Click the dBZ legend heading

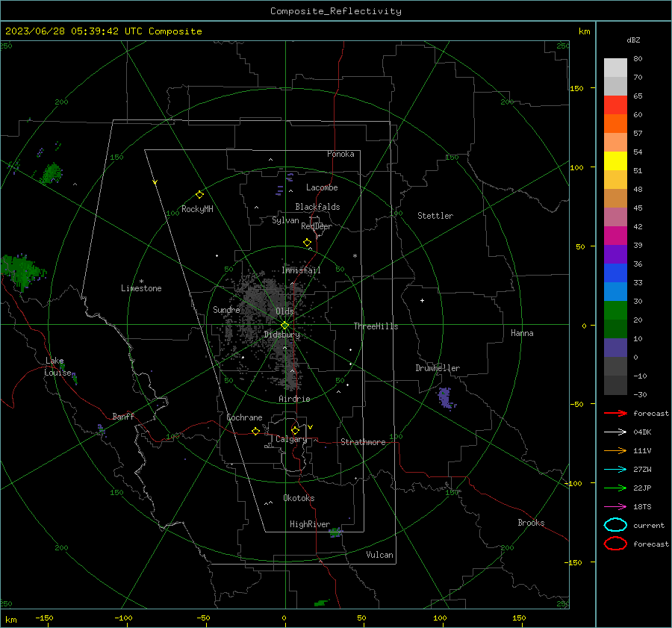633,40
